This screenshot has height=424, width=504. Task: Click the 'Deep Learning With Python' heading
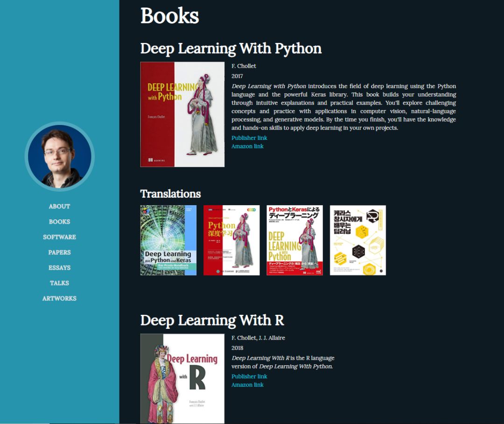231,49
